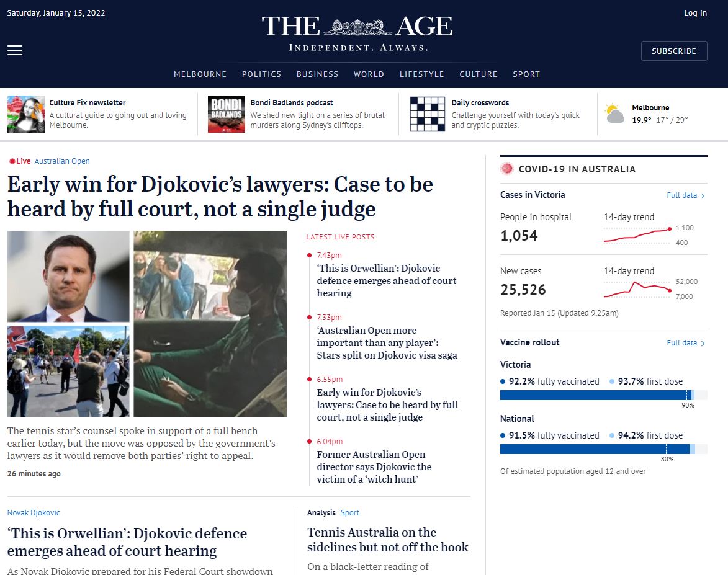The image size is (728, 575).
Task: Click the Log in link
Action: pos(695,13)
